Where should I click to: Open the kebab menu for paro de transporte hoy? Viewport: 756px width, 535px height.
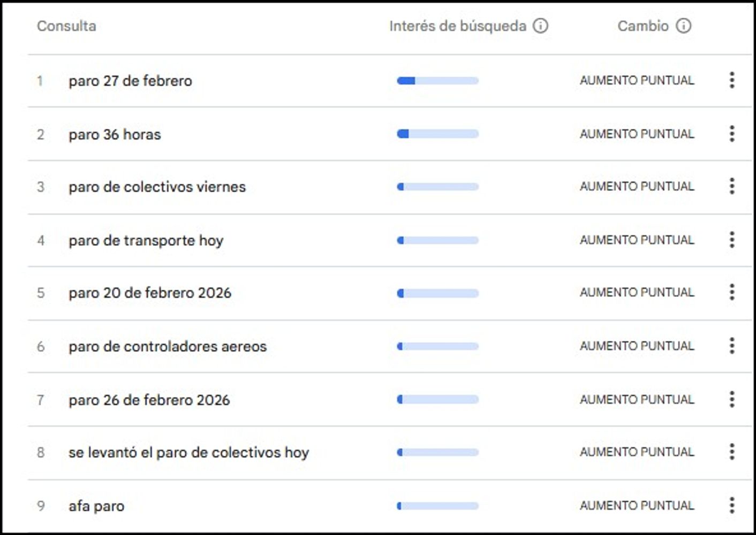[732, 240]
